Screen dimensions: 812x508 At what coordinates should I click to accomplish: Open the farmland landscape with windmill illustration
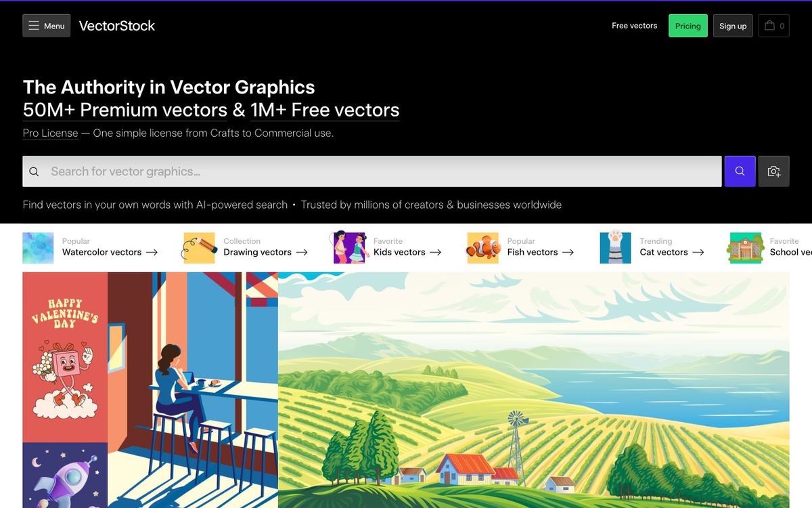point(533,390)
